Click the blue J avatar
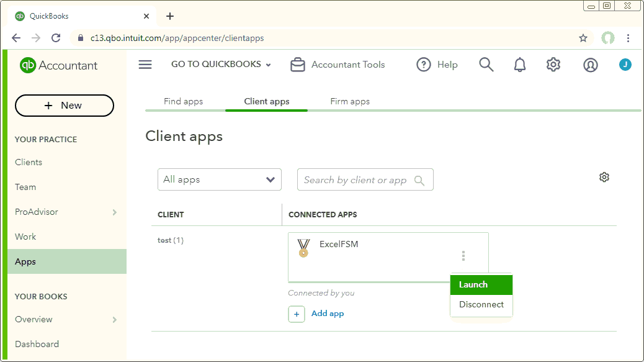Image resolution: width=644 pixels, height=362 pixels. click(625, 65)
